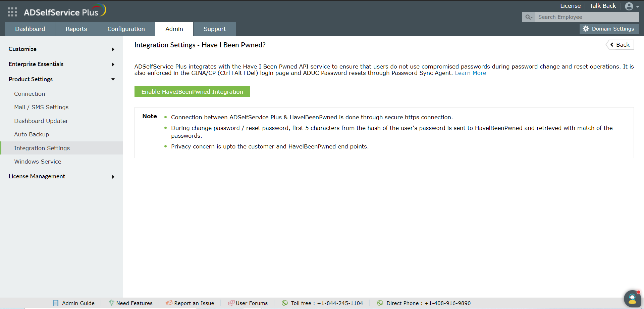
Task: Open the Support tab
Action: coord(215,29)
